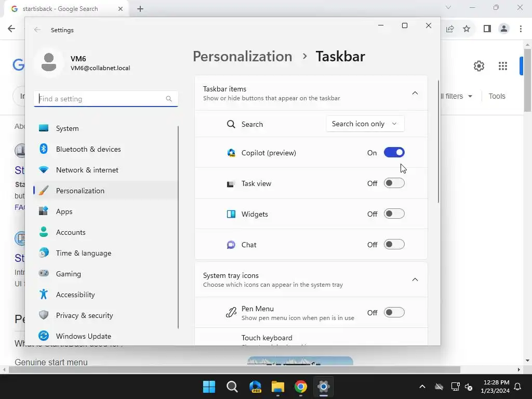Click the Chat row icon

(231, 245)
